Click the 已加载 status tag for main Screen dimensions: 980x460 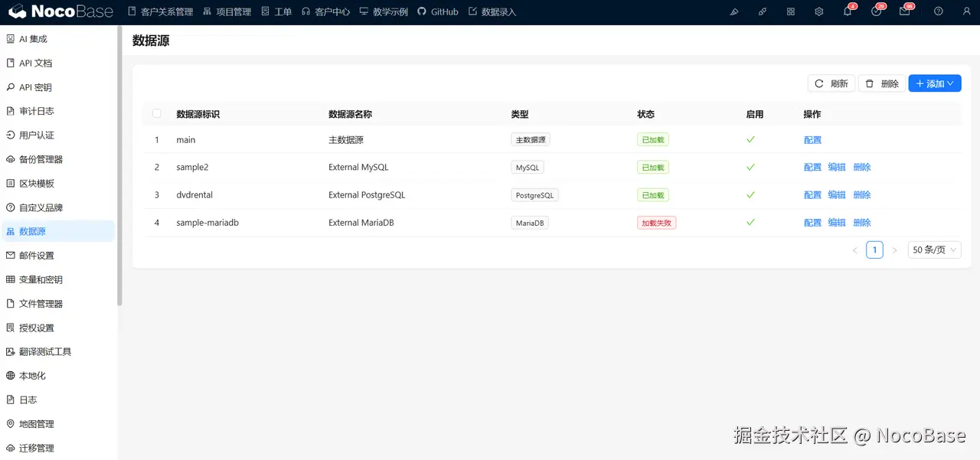(652, 139)
